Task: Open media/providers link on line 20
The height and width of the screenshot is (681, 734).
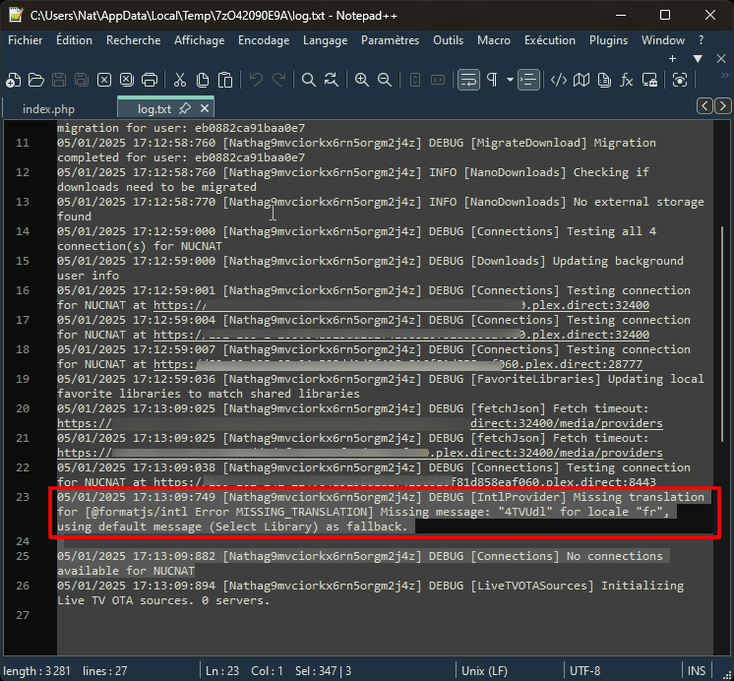Action: 360,423
